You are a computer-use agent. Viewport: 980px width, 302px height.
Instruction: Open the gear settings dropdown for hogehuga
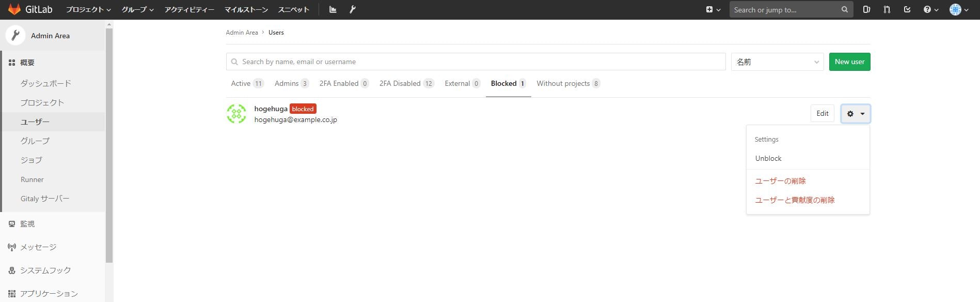[x=856, y=114]
